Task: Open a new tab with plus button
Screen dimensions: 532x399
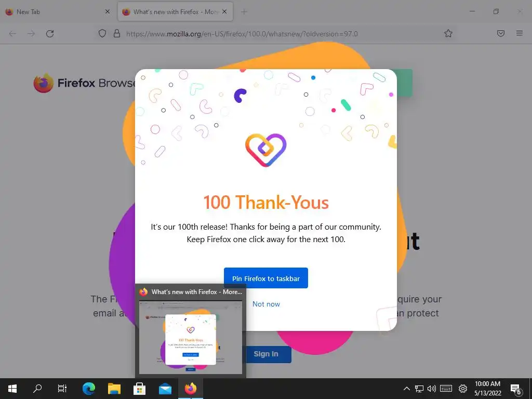Action: pos(244,12)
